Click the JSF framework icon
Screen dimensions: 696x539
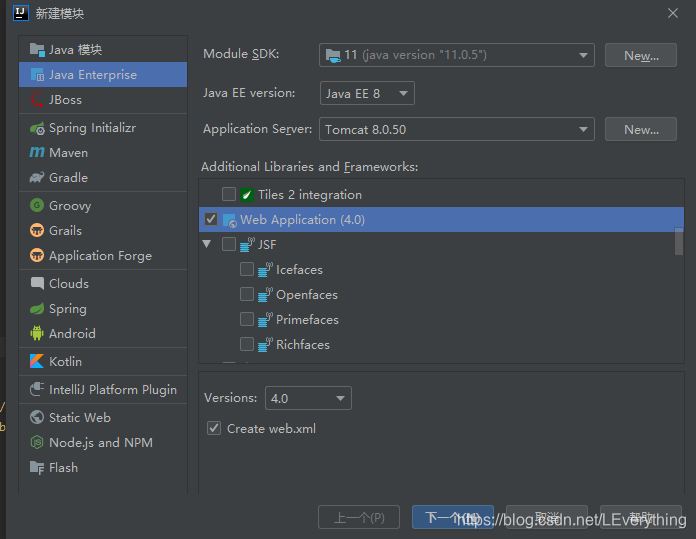(247, 245)
